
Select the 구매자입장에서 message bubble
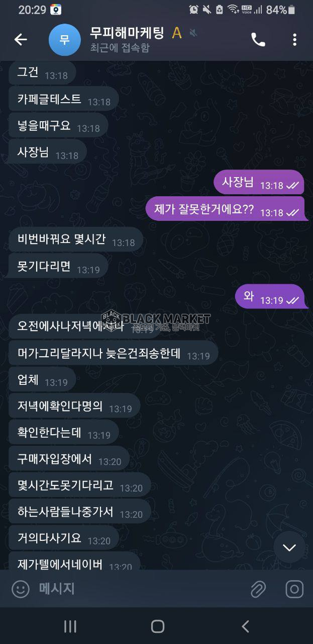click(x=69, y=459)
